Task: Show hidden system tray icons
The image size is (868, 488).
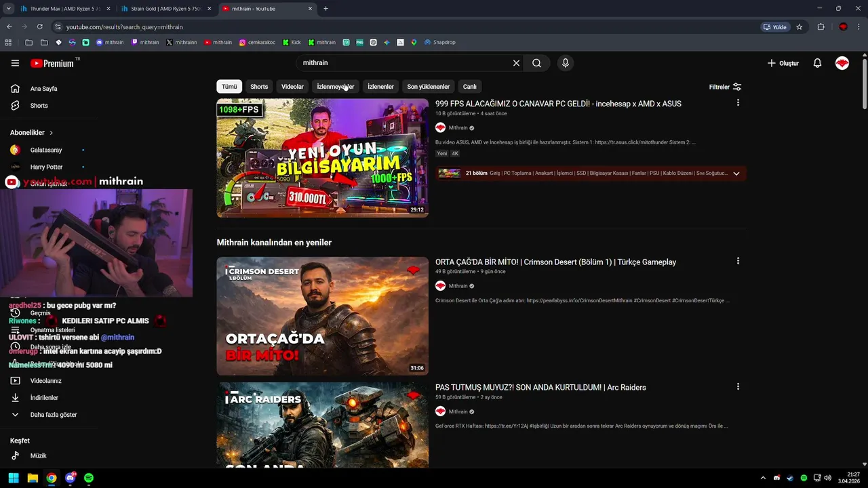Action: tap(763, 478)
